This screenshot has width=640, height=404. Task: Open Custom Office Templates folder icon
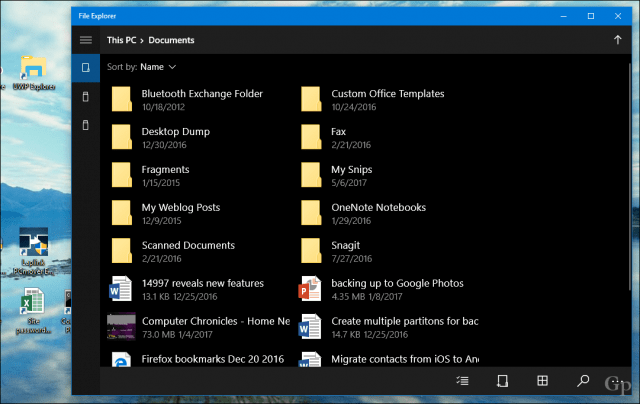[311, 99]
